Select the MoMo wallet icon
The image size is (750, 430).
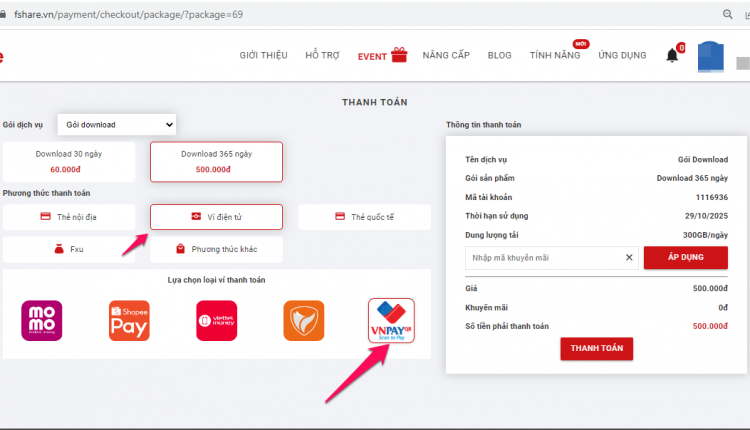click(x=42, y=320)
